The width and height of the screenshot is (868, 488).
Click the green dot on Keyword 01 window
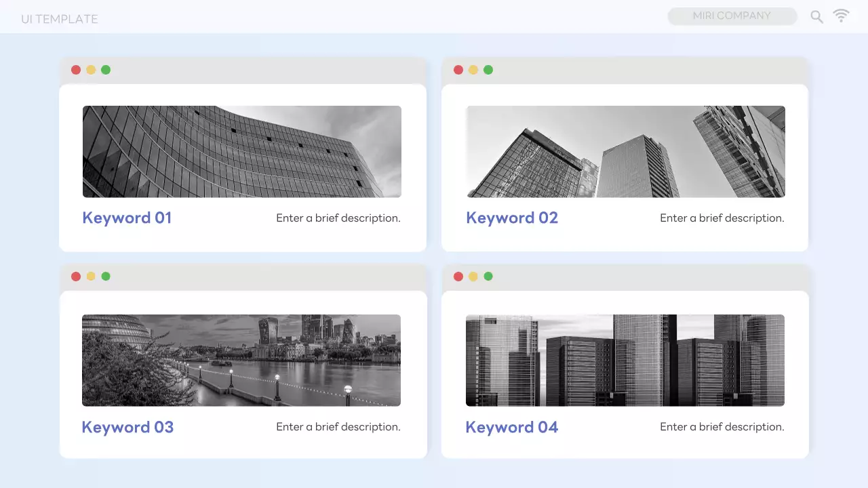106,70
